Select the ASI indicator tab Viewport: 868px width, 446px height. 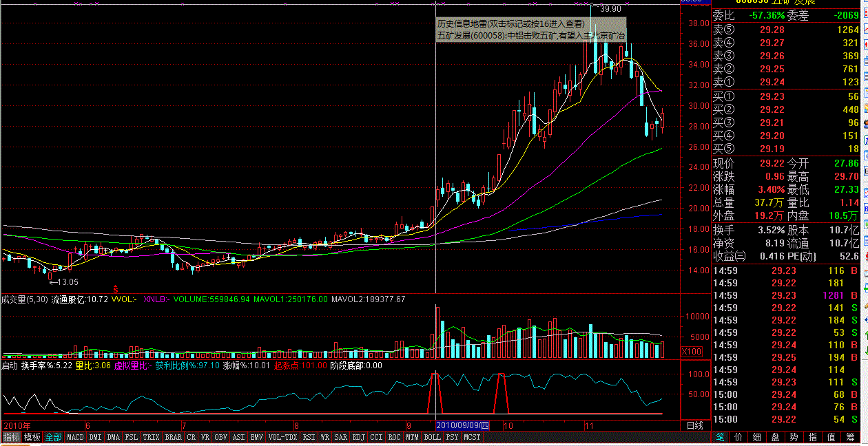tap(239, 437)
